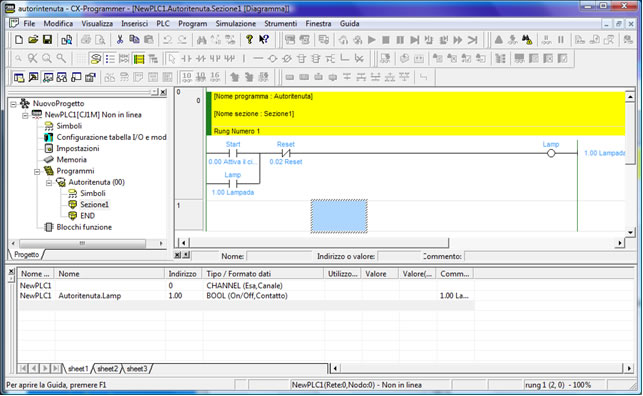Open the PLC menu
The width and height of the screenshot is (643, 396).
pos(163,24)
